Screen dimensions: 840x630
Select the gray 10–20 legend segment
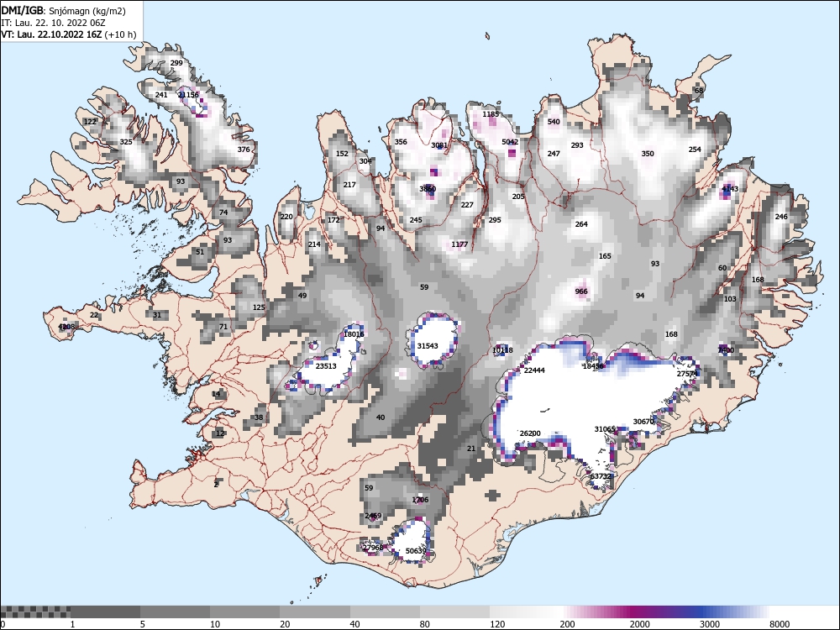(x=244, y=612)
